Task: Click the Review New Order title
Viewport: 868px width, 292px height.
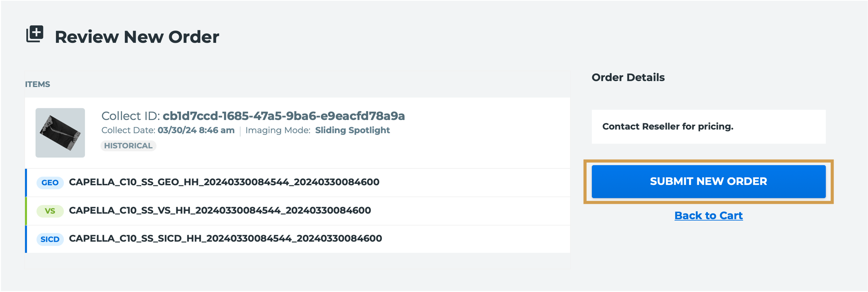Action: click(x=137, y=37)
